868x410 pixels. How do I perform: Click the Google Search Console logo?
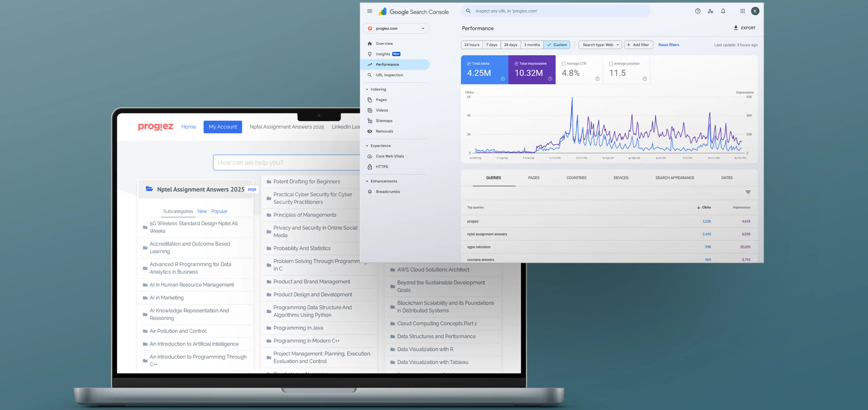pyautogui.click(x=413, y=12)
